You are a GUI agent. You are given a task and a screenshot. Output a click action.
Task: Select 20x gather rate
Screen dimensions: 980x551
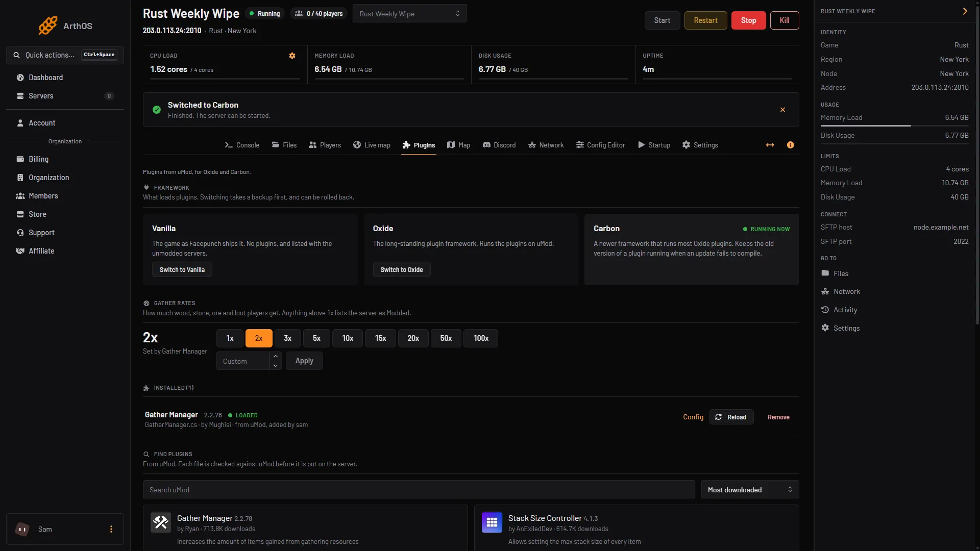pos(413,338)
